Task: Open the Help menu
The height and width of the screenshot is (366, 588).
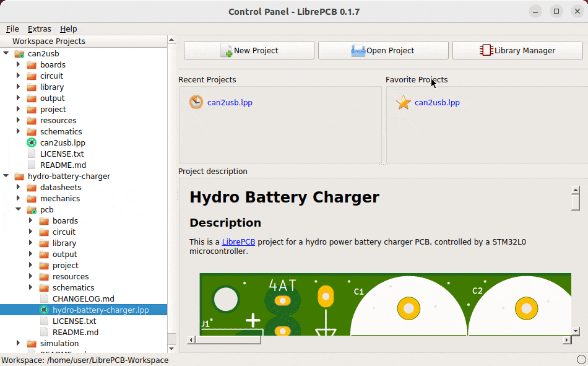Action: pyautogui.click(x=69, y=29)
